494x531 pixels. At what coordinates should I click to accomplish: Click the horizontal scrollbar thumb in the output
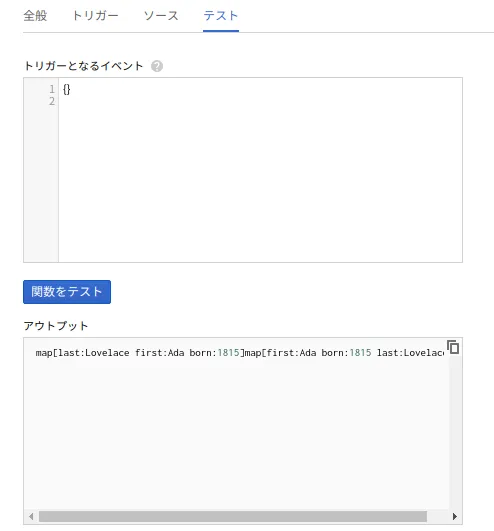pos(233,516)
